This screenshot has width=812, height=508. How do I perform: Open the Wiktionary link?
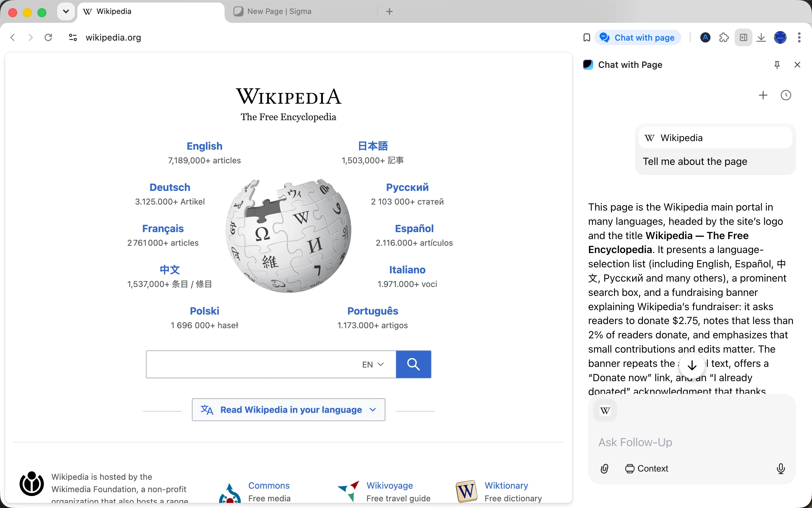506,486
